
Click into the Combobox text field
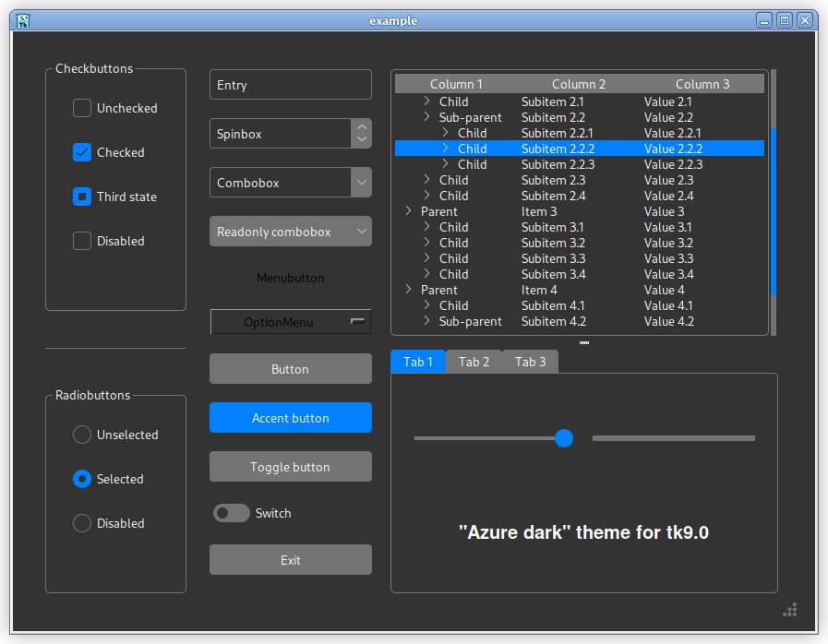pos(281,183)
